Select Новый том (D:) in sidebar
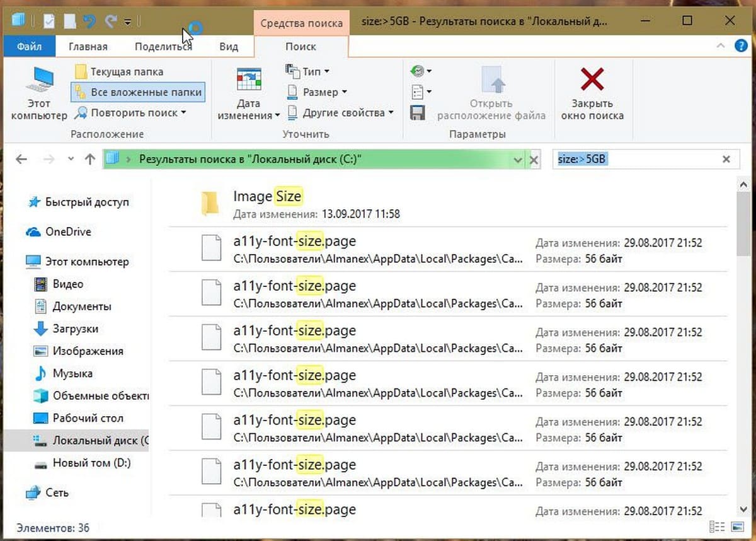This screenshot has width=756, height=541. (91, 463)
